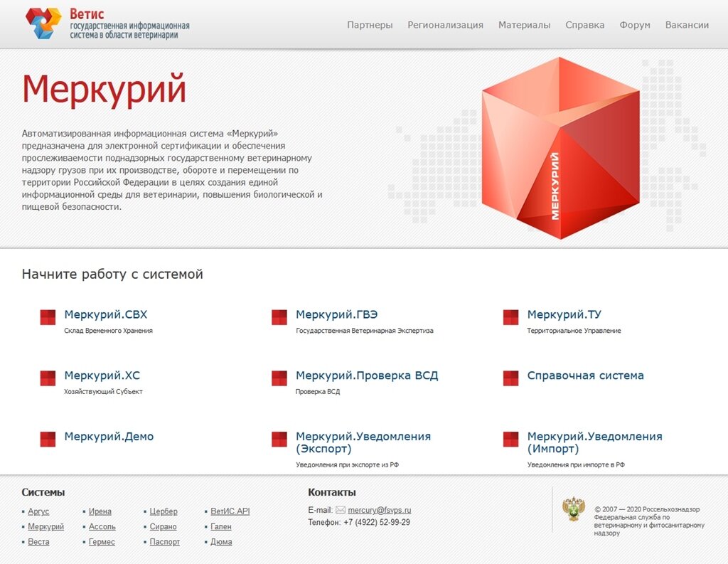728x564 pixels.
Task: Open the Регионализация menu item
Action: tap(445, 25)
